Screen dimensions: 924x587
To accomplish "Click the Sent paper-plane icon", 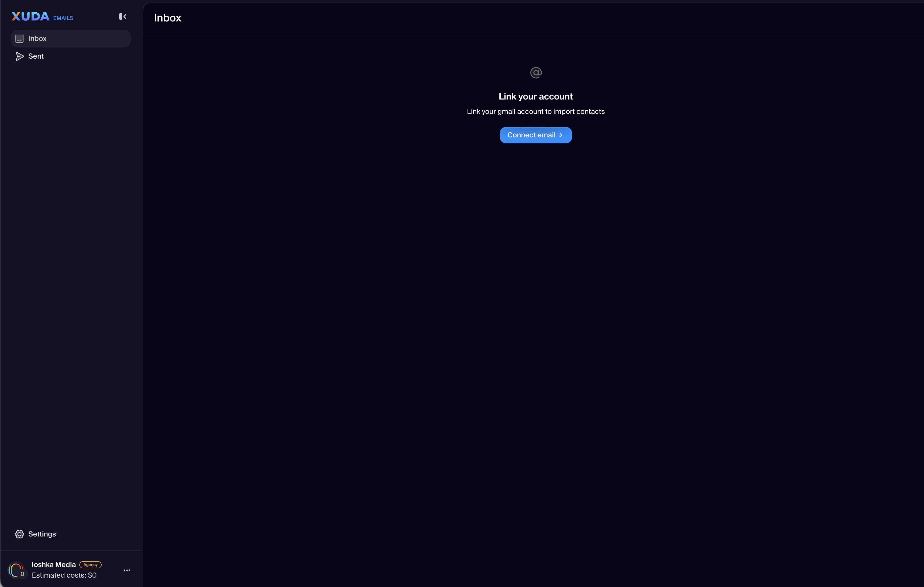I will (19, 56).
